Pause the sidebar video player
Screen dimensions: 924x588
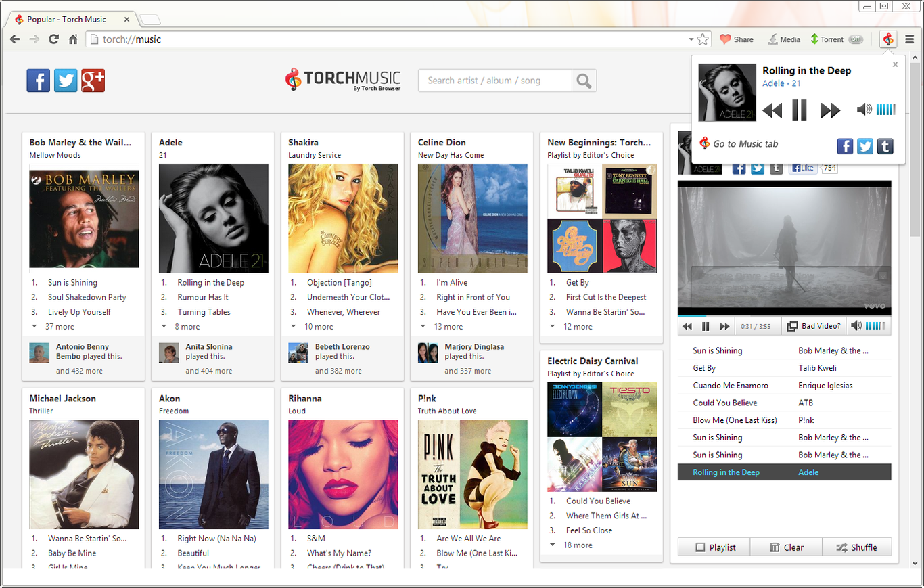pyautogui.click(x=706, y=326)
